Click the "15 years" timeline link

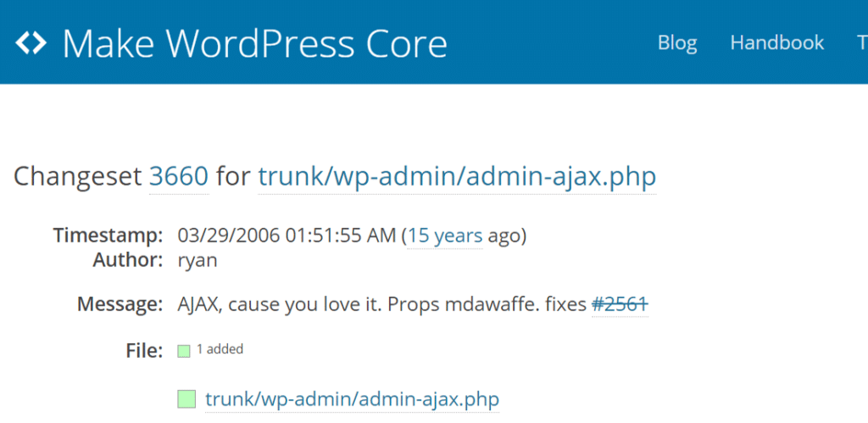pos(446,236)
